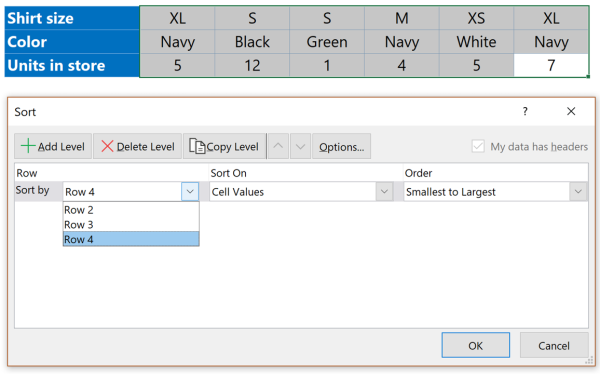Image resolution: width=600 pixels, height=374 pixels.
Task: Select the Shirt size header cell
Action: coord(72,18)
